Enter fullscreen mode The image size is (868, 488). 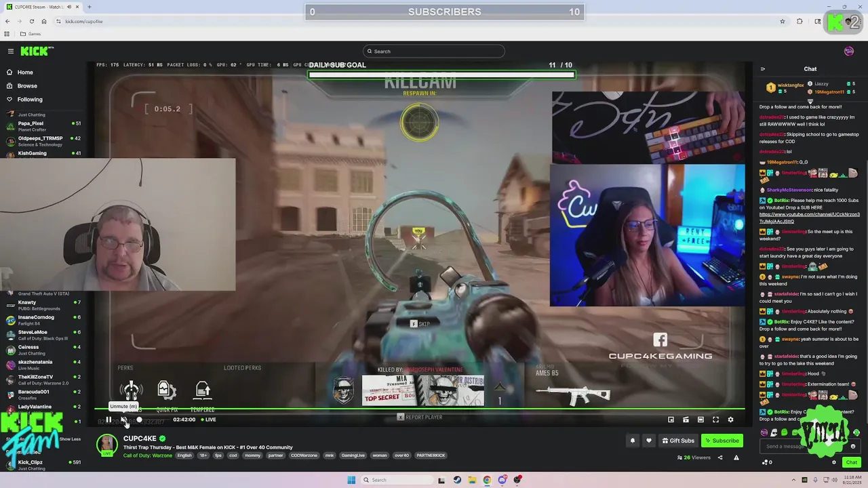[x=715, y=420]
